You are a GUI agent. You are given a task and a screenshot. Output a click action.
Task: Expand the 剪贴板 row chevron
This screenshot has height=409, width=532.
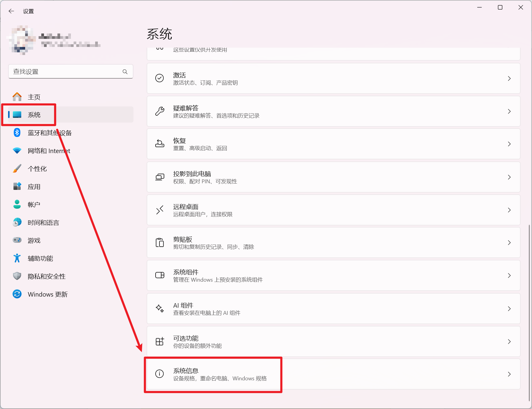[x=509, y=242]
